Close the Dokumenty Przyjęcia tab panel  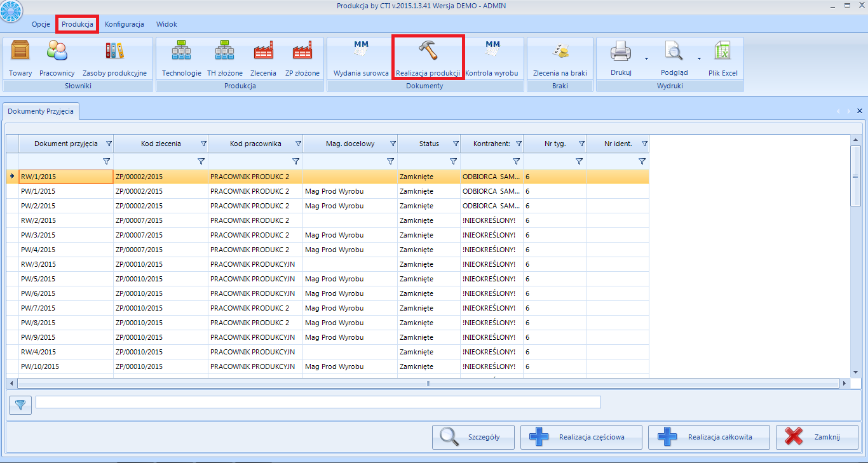pos(860,111)
